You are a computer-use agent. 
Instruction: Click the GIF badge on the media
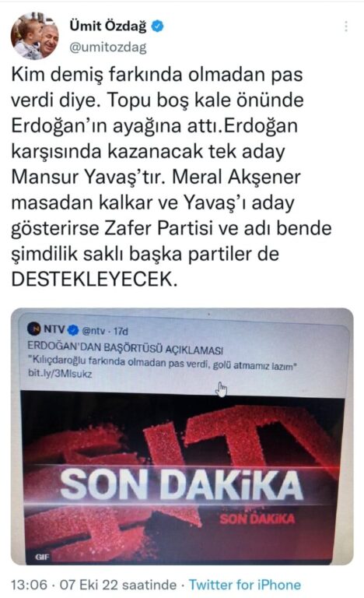click(42, 557)
